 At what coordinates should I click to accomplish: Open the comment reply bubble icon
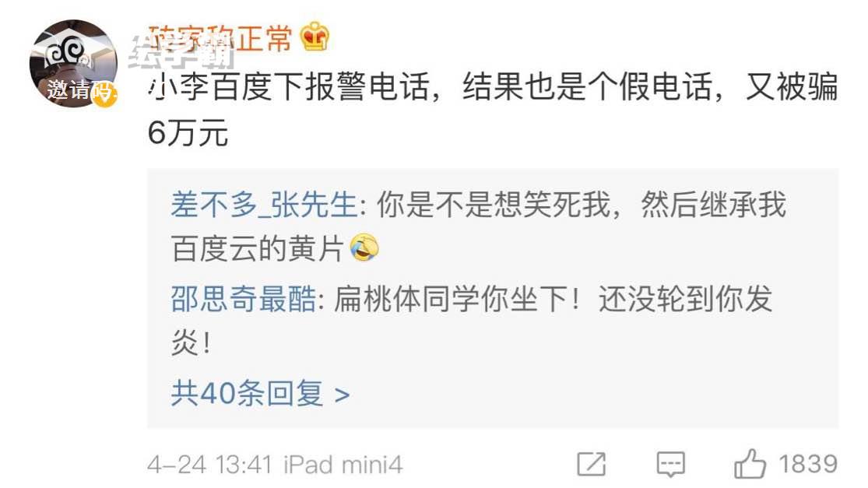[670, 464]
